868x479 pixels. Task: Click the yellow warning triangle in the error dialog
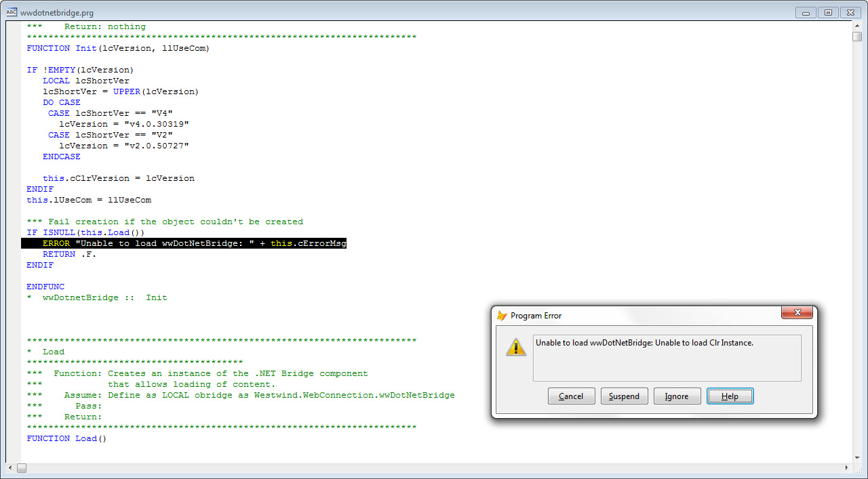[x=516, y=346]
